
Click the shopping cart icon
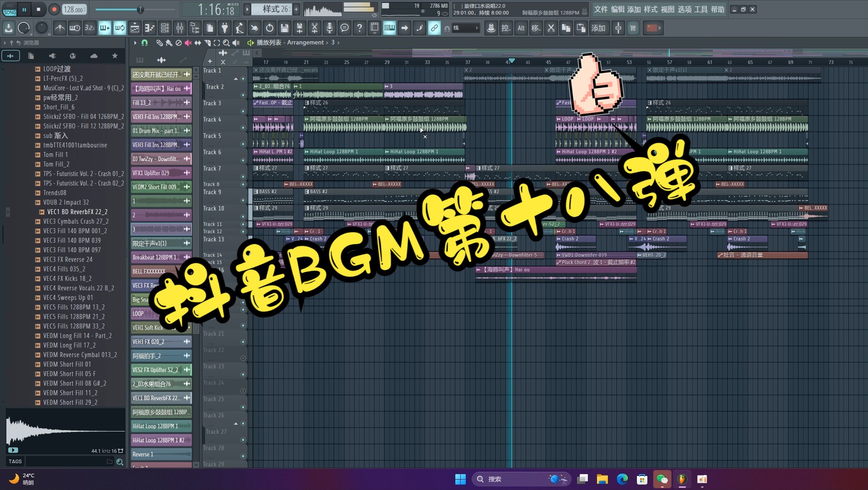coord(633,28)
